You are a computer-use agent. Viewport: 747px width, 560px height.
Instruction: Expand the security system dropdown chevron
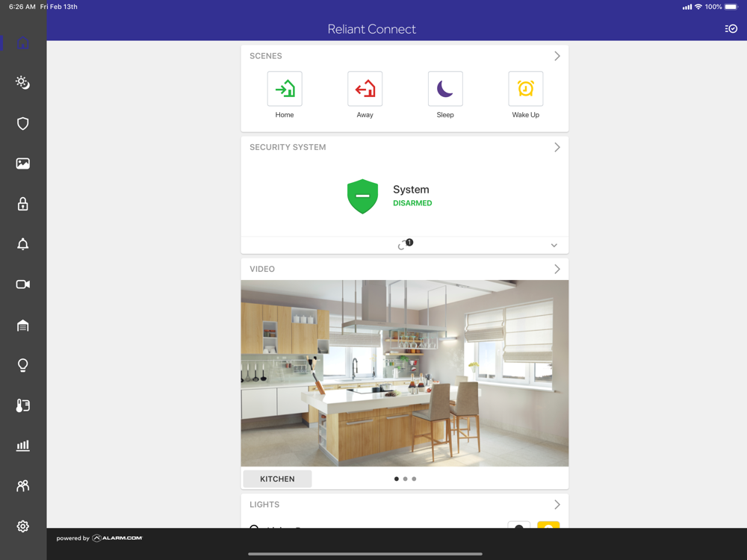[x=554, y=245]
